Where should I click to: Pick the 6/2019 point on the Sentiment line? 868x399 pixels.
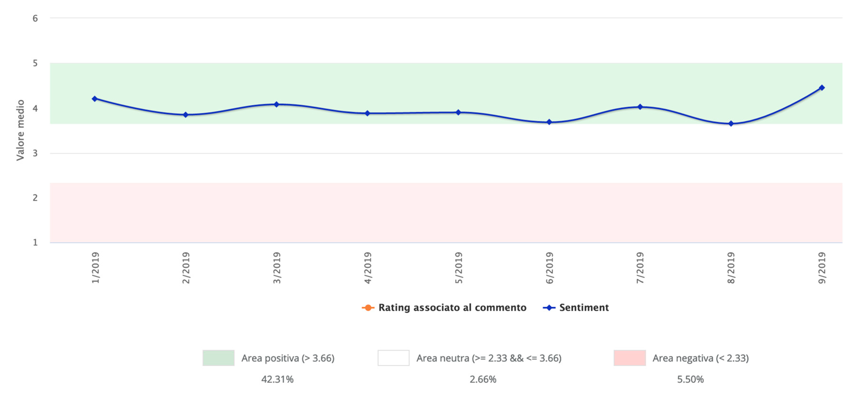[x=549, y=122]
